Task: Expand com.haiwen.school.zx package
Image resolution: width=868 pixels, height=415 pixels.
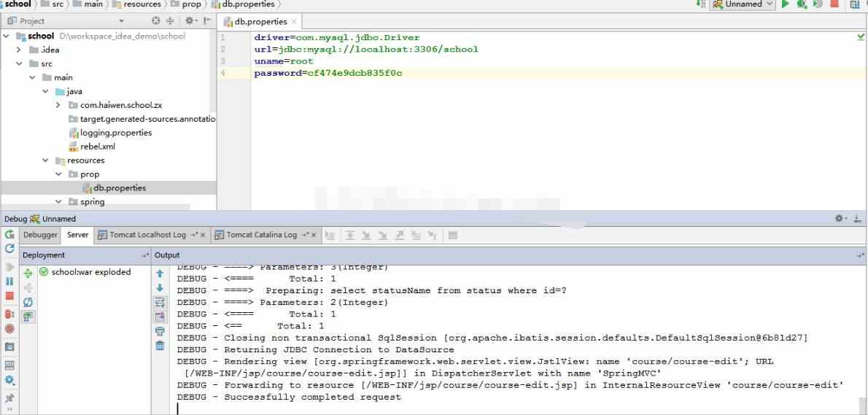Action: click(58, 105)
